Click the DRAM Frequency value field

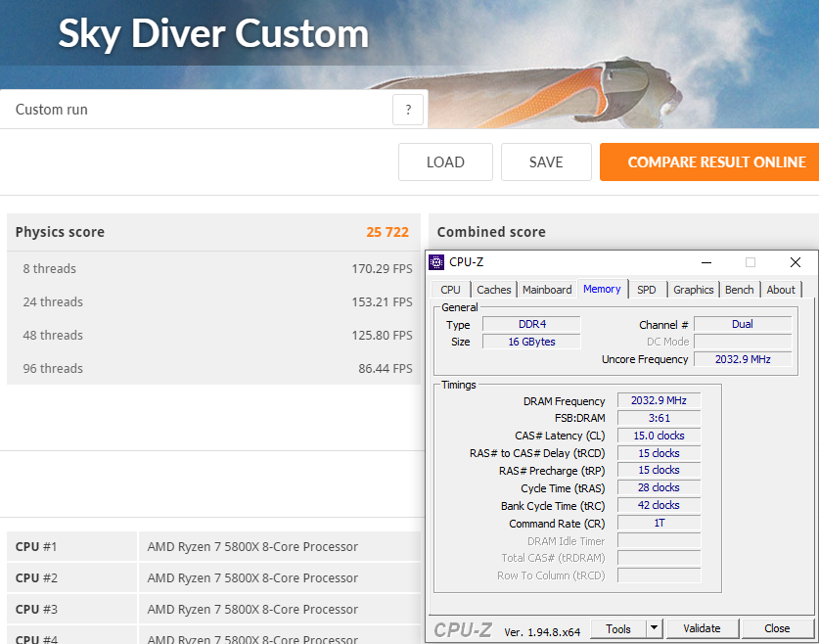(x=659, y=400)
